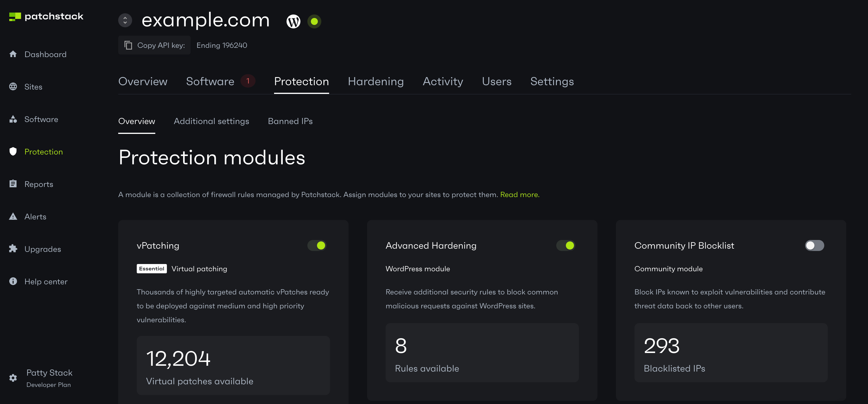868x404 pixels.
Task: Click the settings gear beside Patty Stack
Action: click(13, 378)
